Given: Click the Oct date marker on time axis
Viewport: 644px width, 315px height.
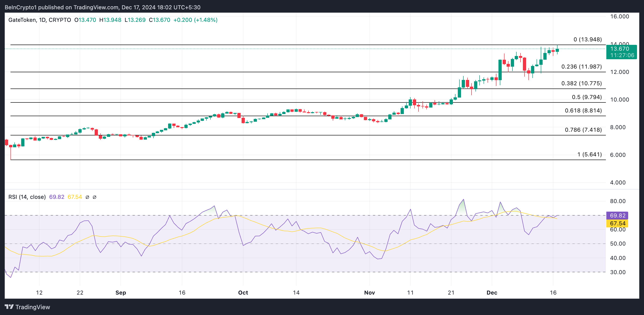Looking at the screenshot, I should coord(243,292).
